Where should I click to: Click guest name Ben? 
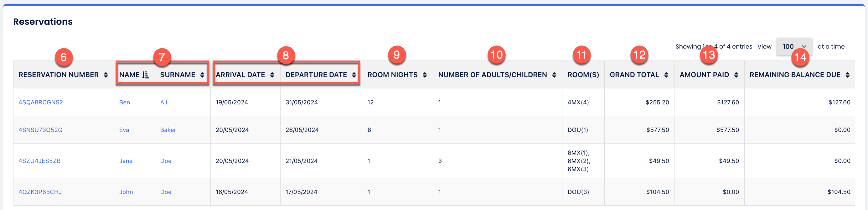[125, 102]
